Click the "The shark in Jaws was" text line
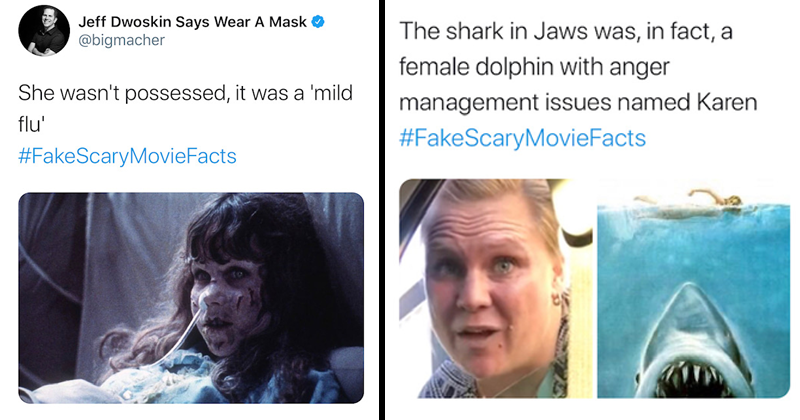 (x=566, y=31)
